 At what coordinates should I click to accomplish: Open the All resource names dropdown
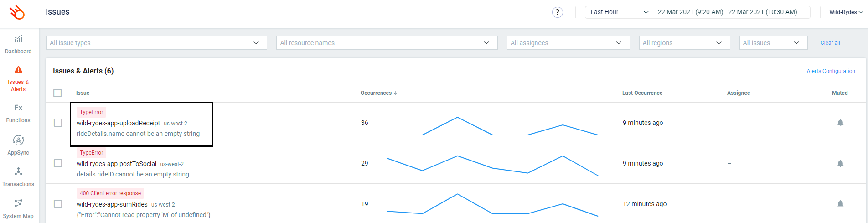coord(387,43)
